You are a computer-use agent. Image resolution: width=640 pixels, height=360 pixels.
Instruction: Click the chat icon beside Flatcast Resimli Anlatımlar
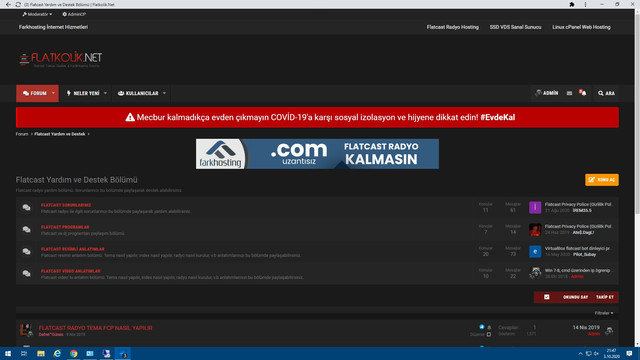pos(27,252)
